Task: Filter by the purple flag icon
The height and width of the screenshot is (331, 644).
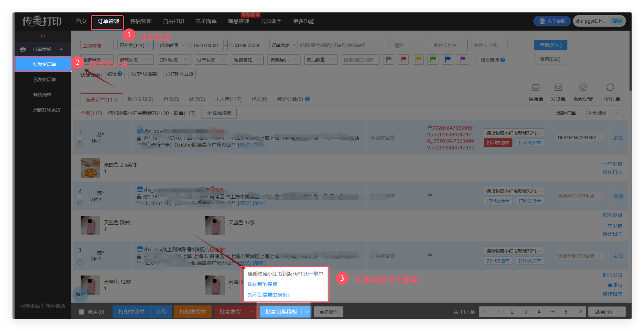Action: [x=462, y=60]
